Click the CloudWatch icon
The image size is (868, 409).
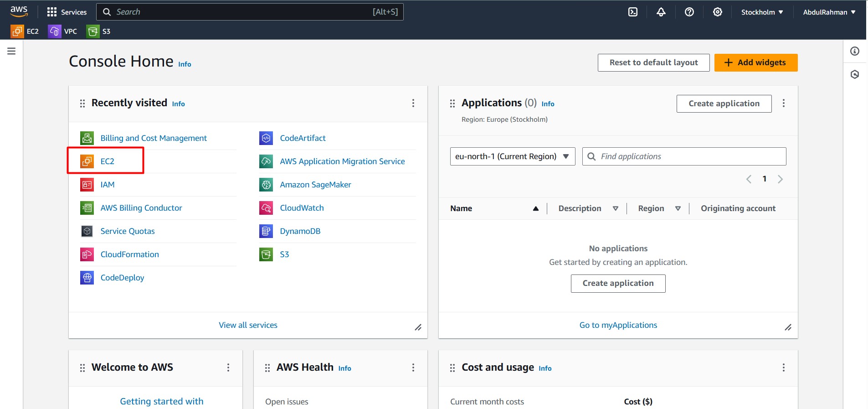[266, 207]
